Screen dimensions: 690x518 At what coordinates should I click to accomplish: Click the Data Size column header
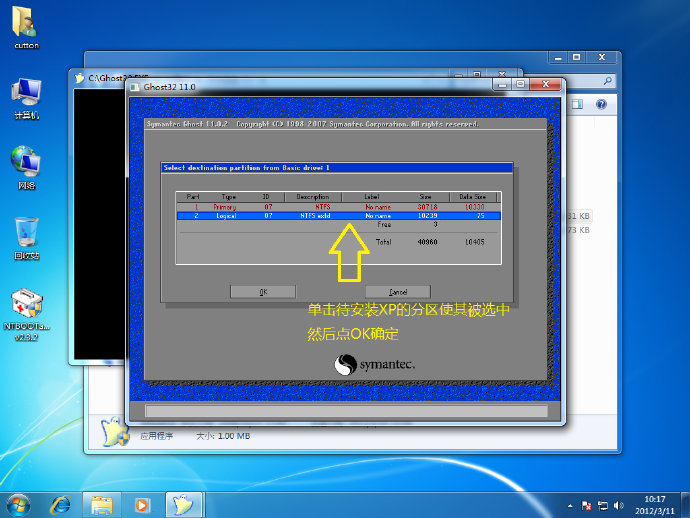point(473,197)
